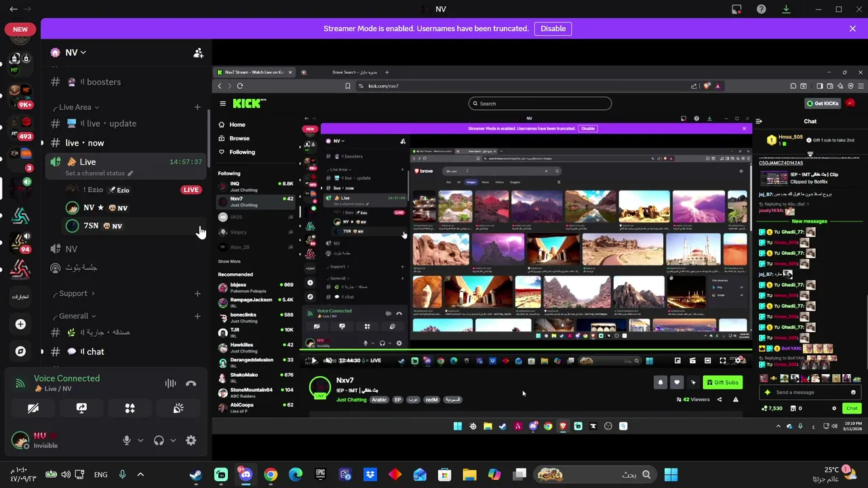Add a channel to Support category
This screenshot has height=488, width=868.
tap(197, 293)
